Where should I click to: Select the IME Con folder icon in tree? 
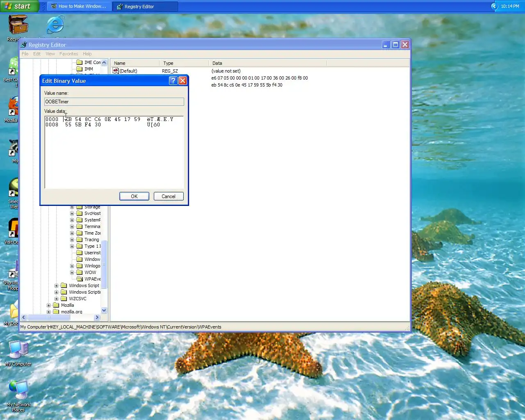[x=80, y=62]
